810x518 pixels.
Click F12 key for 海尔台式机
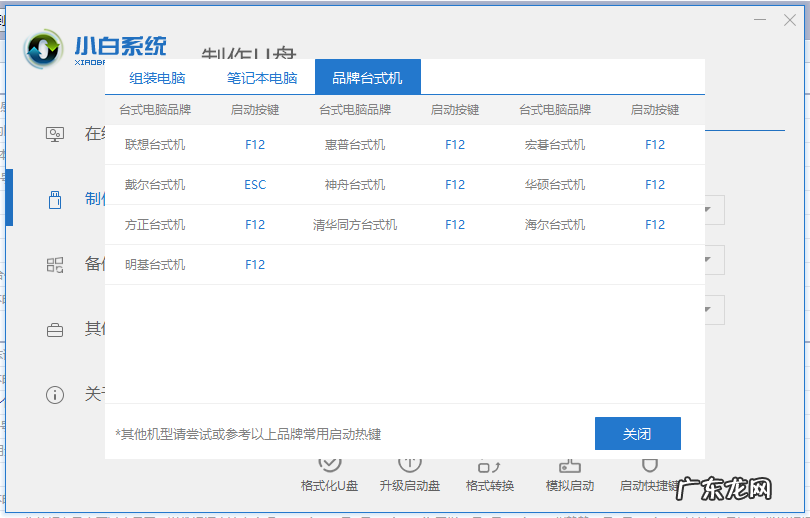click(655, 225)
